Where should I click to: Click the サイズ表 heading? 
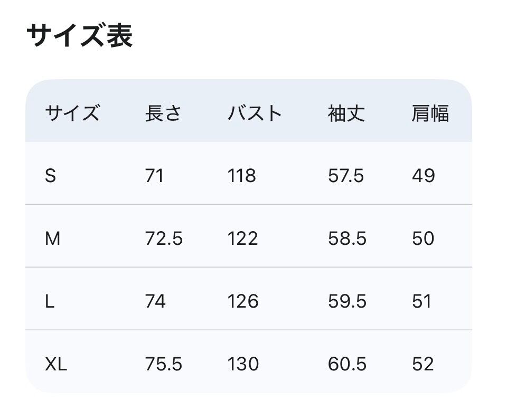point(79,36)
